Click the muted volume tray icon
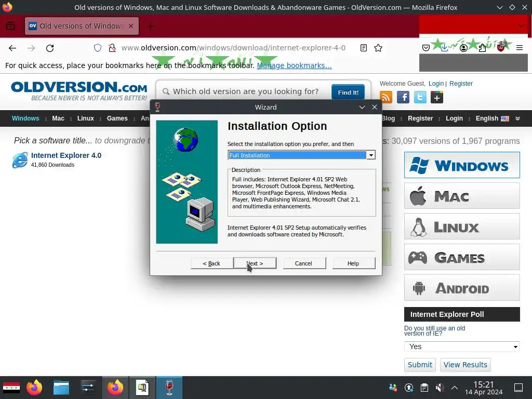Viewport: 532px width, 399px height. click(x=440, y=388)
